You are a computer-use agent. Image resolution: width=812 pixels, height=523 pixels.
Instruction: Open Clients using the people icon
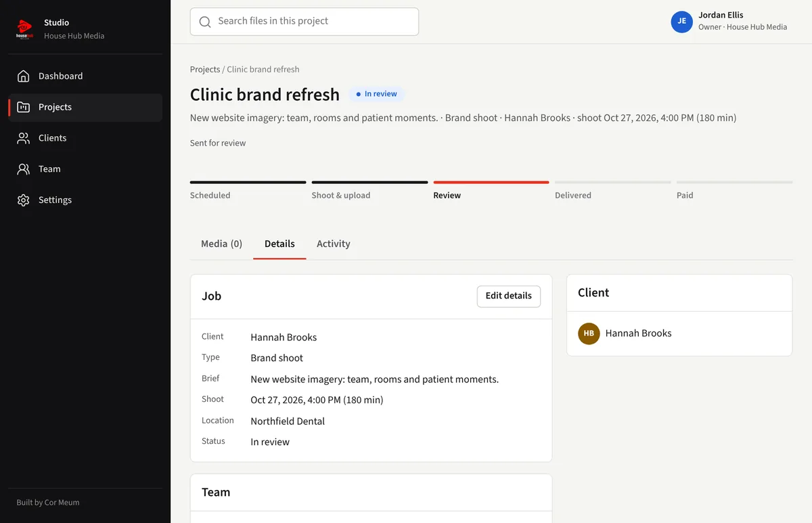pyautogui.click(x=24, y=138)
